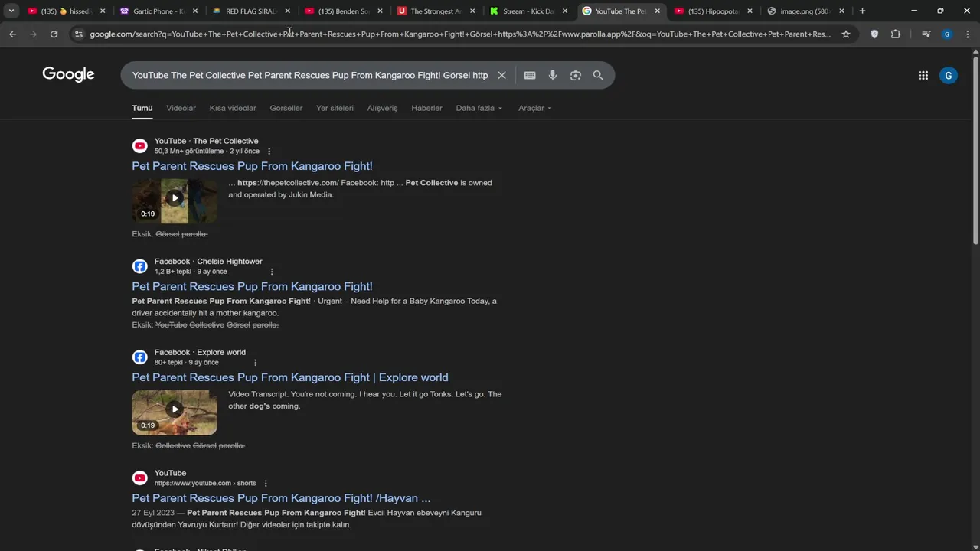Search by image with Google Lens
The height and width of the screenshot is (551, 980).
pyautogui.click(x=576, y=75)
